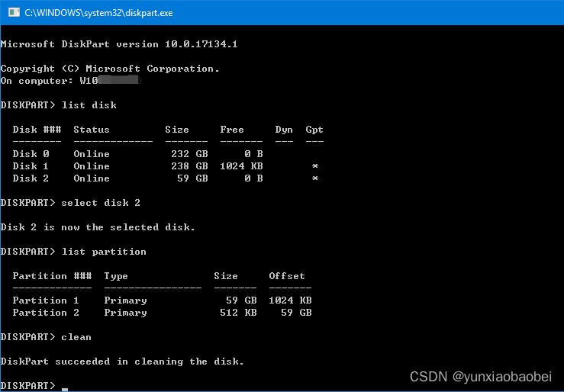Click the '232 GB' size value

tap(189, 154)
